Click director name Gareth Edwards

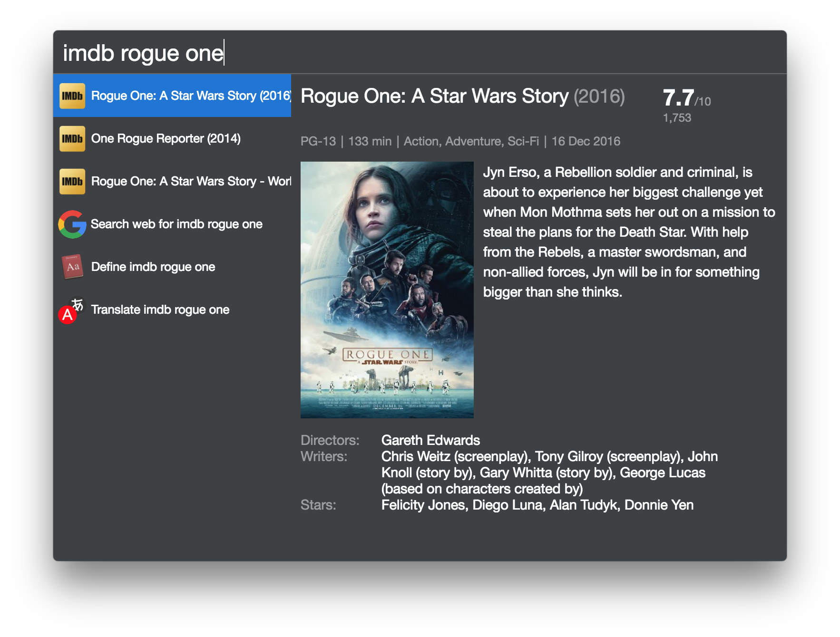pyautogui.click(x=430, y=440)
